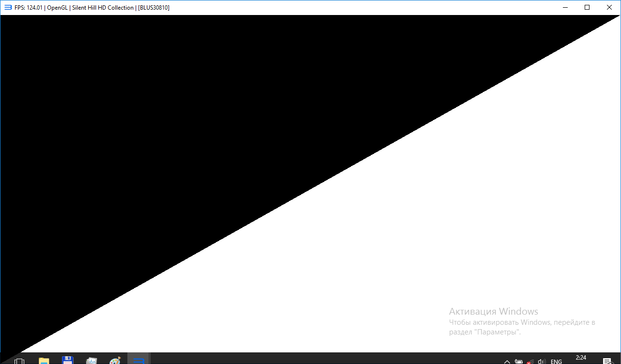621x364 pixels.
Task: Open the clock showing 2:24
Action: pos(581,358)
